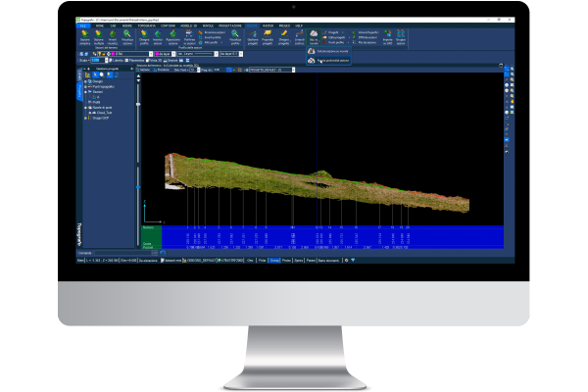Open the HELP ribbon tab

pos(299,25)
